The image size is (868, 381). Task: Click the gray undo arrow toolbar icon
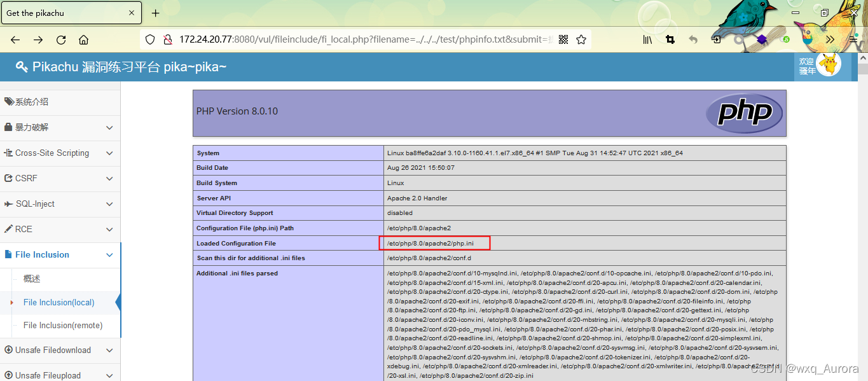(693, 39)
